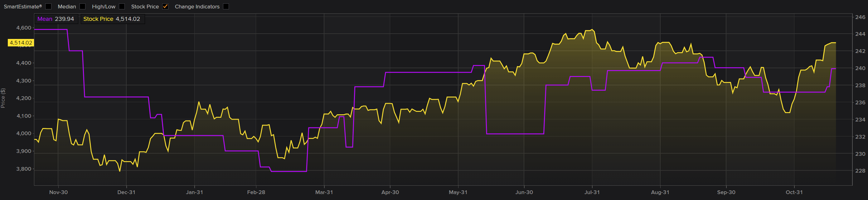The image size is (868, 200).
Task: Click the 4,600 left axis value
Action: [24, 28]
